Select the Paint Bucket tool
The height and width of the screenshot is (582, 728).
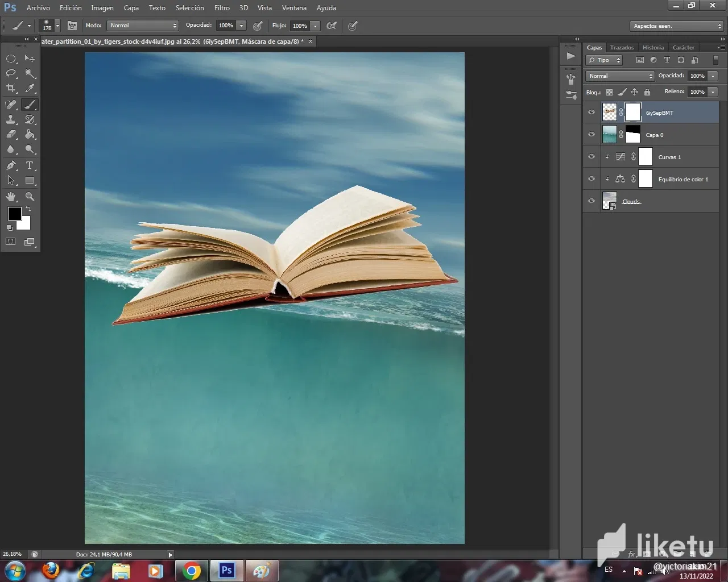point(30,135)
